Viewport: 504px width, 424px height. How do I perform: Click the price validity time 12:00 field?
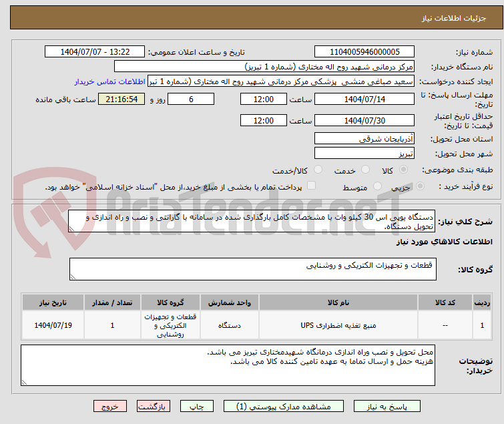(x=264, y=120)
